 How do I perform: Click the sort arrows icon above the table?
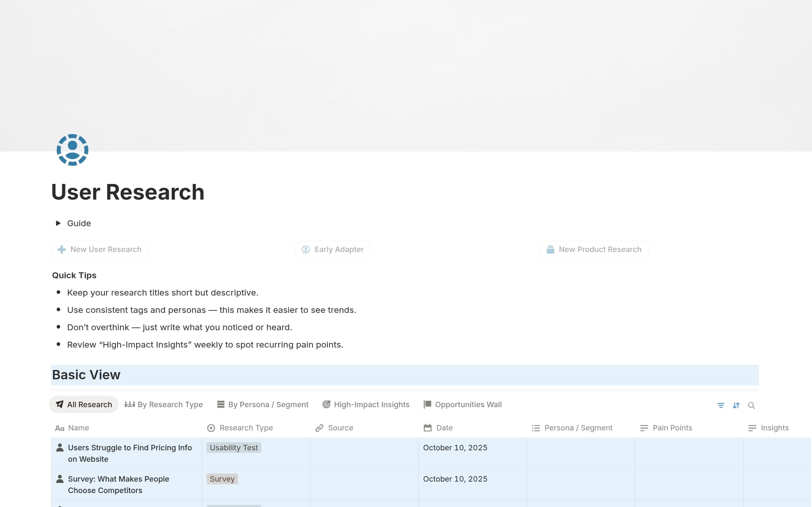[736, 405]
